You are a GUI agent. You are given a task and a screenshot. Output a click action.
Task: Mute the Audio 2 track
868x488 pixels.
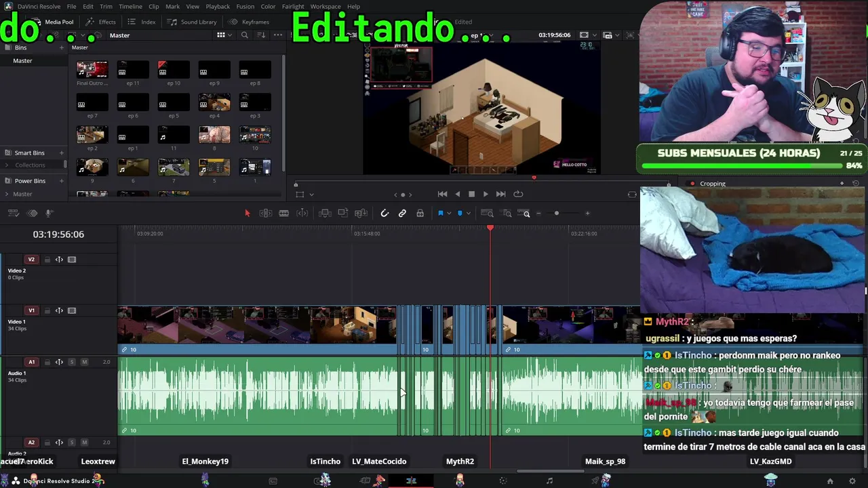84,443
